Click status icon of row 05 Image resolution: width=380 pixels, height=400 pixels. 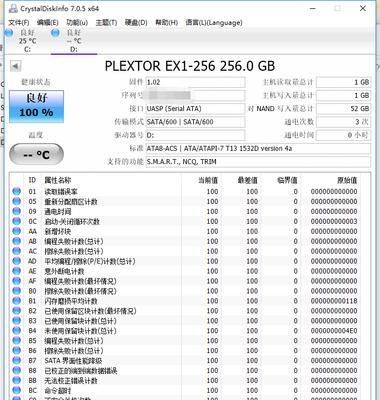coord(16,201)
